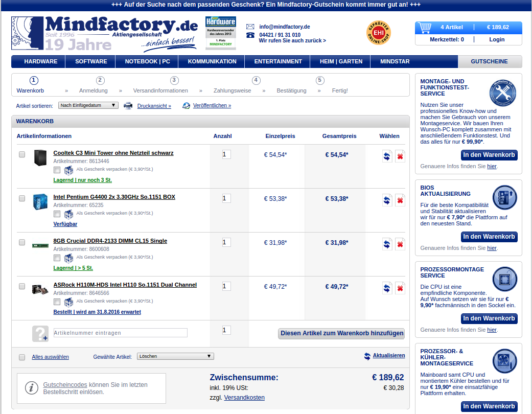Click the Veröffentlichen link

[x=212, y=105]
